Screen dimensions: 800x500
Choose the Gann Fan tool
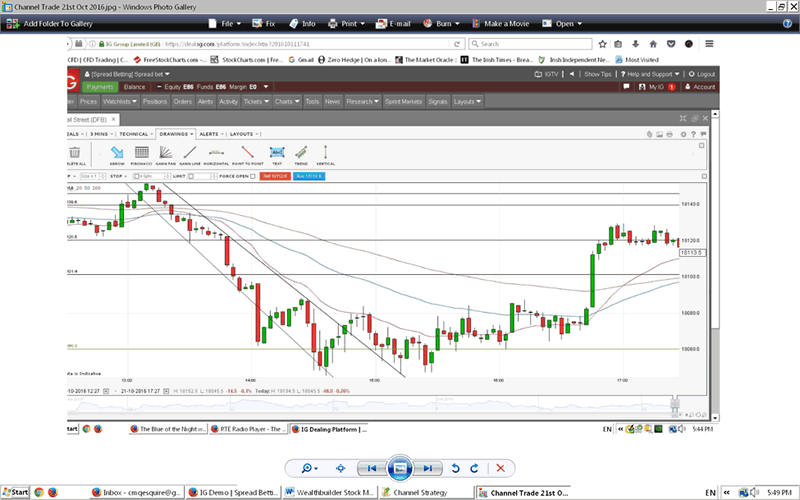click(166, 154)
